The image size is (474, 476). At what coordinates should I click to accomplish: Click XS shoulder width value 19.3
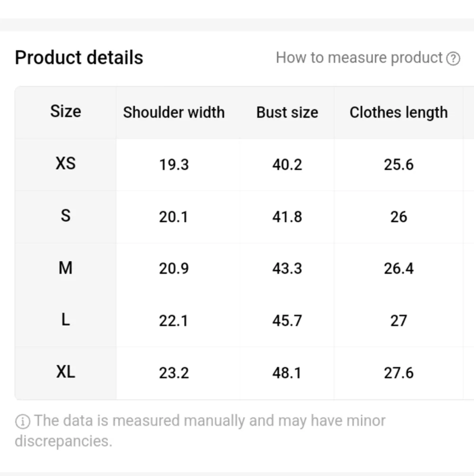(x=174, y=165)
